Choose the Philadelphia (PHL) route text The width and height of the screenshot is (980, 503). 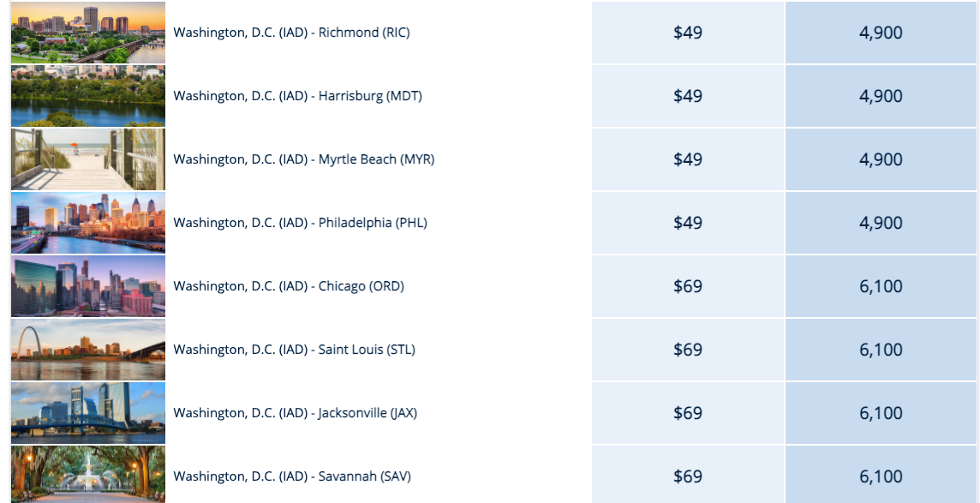[300, 223]
